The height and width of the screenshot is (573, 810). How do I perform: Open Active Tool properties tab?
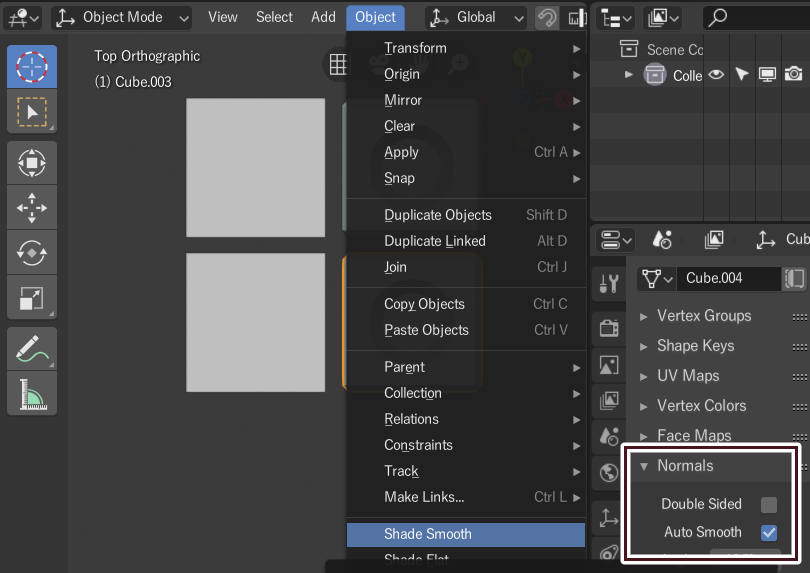point(609,283)
